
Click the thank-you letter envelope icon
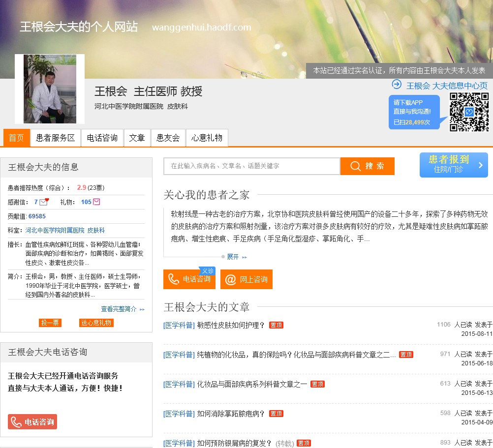[x=44, y=202]
